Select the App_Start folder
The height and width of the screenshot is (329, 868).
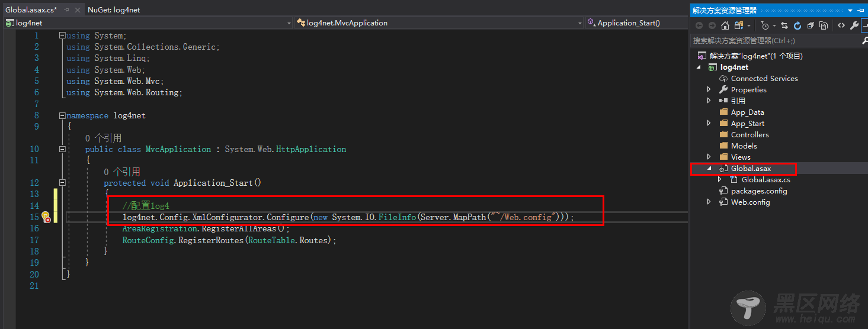(x=748, y=123)
